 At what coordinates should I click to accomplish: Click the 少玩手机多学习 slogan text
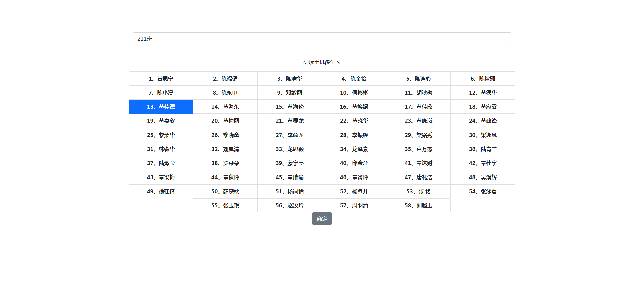tap(322, 62)
